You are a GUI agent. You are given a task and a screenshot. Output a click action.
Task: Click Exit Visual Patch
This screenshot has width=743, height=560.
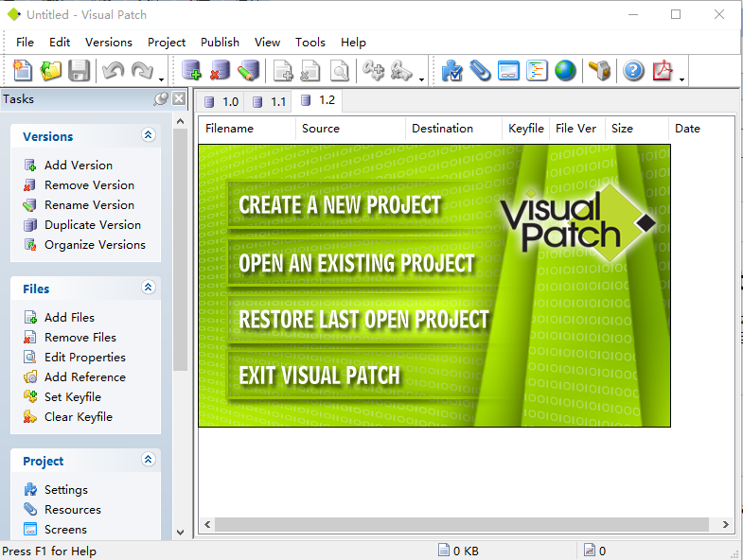319,376
